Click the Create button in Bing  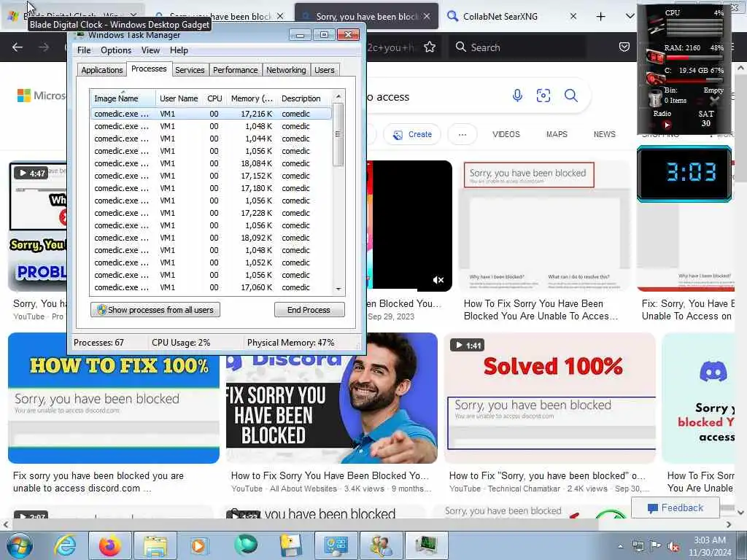pos(412,134)
